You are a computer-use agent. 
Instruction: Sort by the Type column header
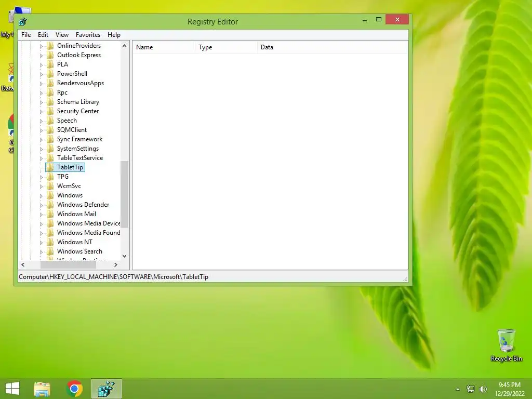pyautogui.click(x=226, y=47)
